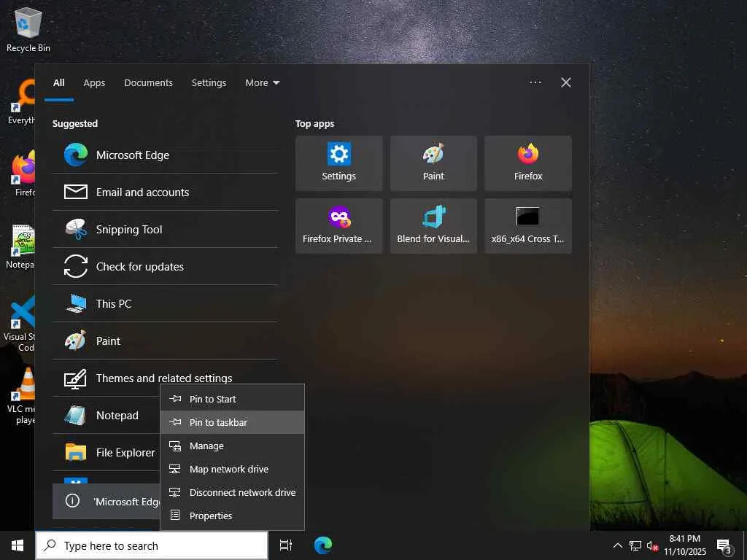Click the muted volume icon in tray
Screen dimensions: 747x560
coord(652,545)
